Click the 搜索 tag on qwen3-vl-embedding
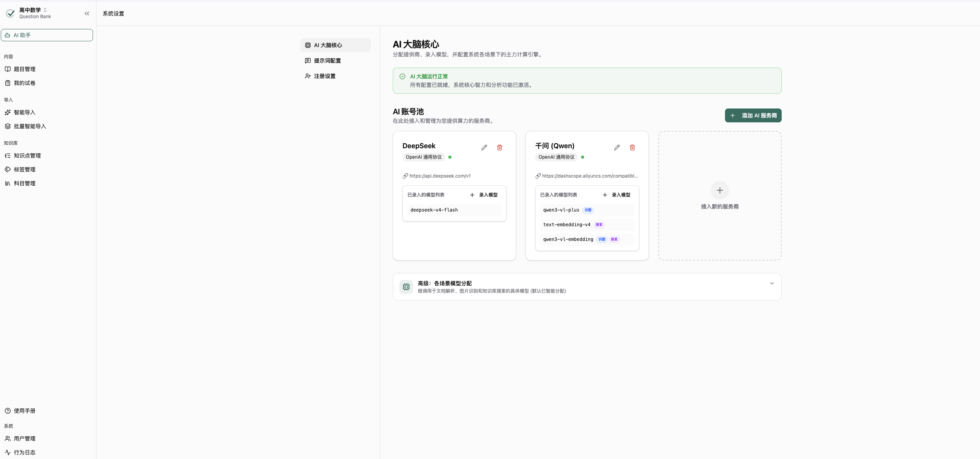Viewport: 980px width, 459px height. click(x=614, y=239)
